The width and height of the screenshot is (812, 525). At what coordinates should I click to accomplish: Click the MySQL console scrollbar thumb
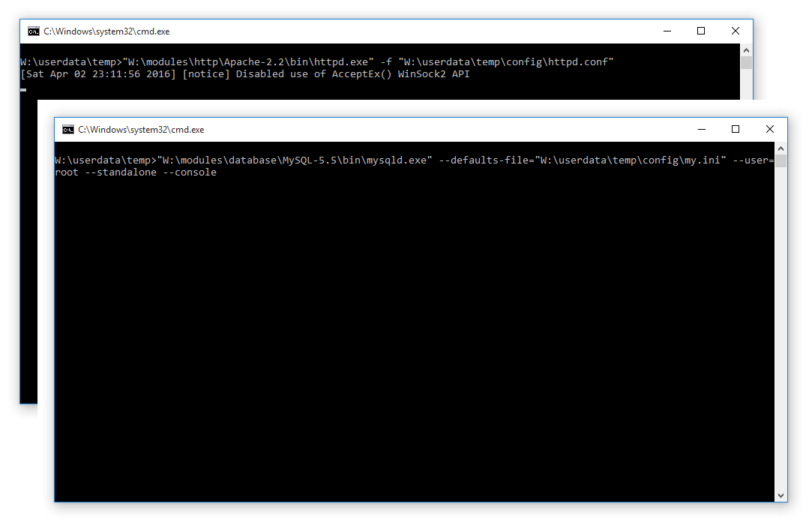coord(781,161)
